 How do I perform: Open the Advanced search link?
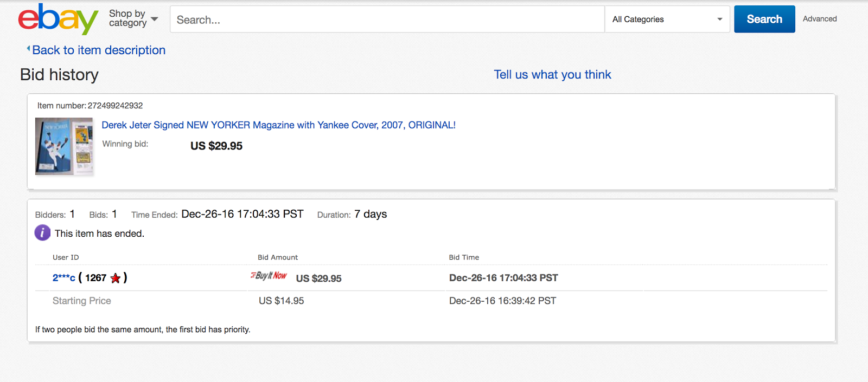tap(820, 19)
